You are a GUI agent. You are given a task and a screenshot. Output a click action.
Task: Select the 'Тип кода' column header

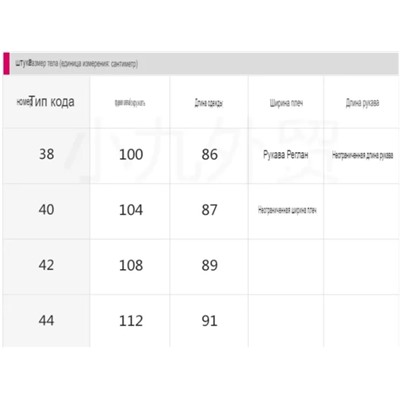click(x=46, y=102)
